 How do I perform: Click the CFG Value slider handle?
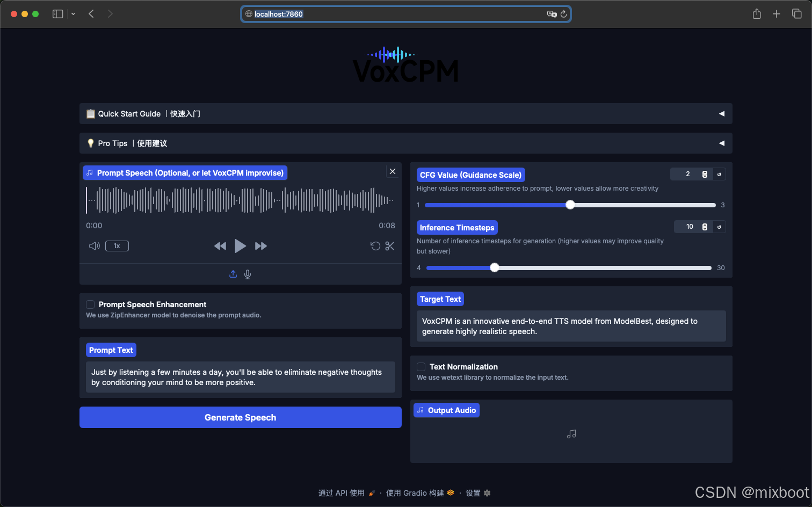pyautogui.click(x=570, y=205)
